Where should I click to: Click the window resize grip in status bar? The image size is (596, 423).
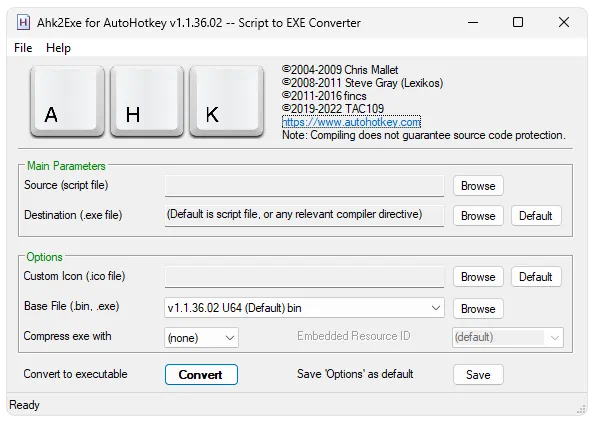coord(581,409)
